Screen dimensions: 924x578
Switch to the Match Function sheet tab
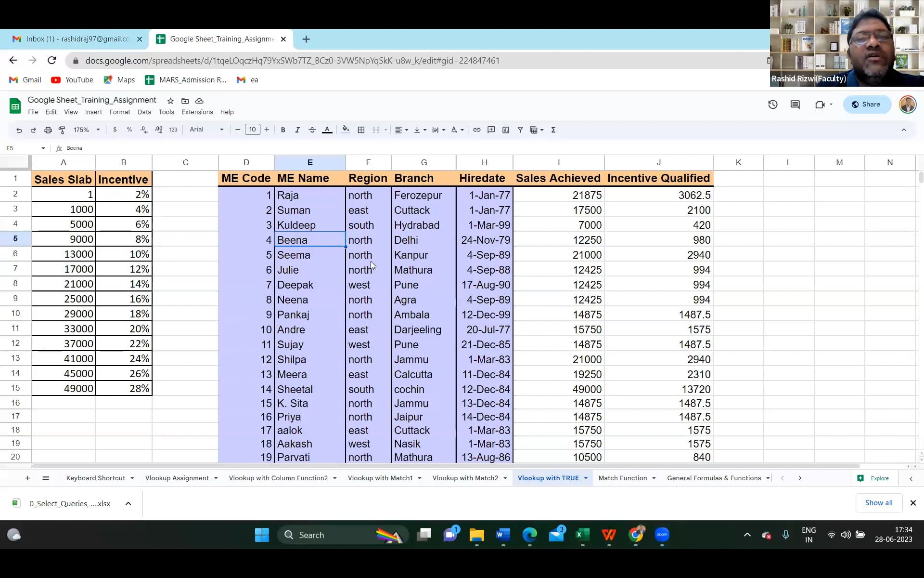623,478
